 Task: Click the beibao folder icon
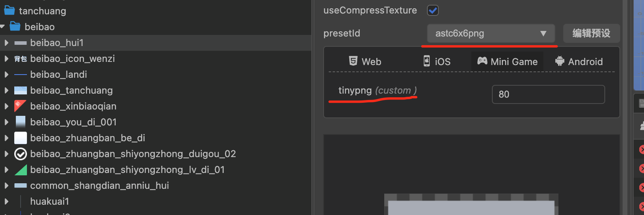point(15,27)
